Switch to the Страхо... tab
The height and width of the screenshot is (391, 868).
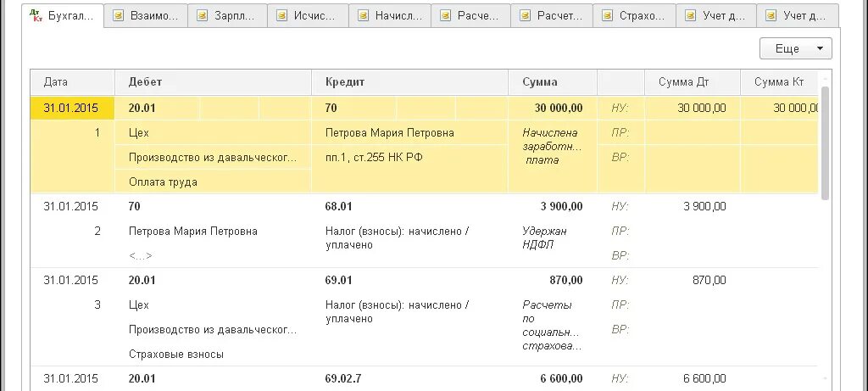tap(634, 15)
